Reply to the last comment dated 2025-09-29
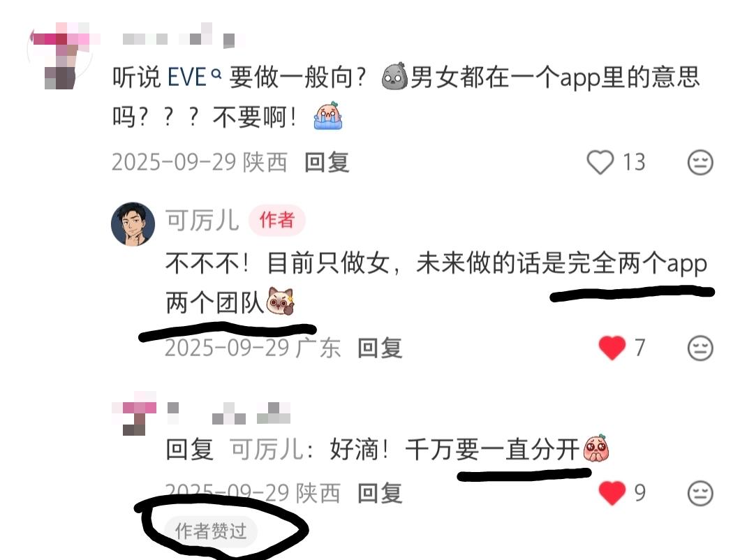The height and width of the screenshot is (560, 754). 379,493
